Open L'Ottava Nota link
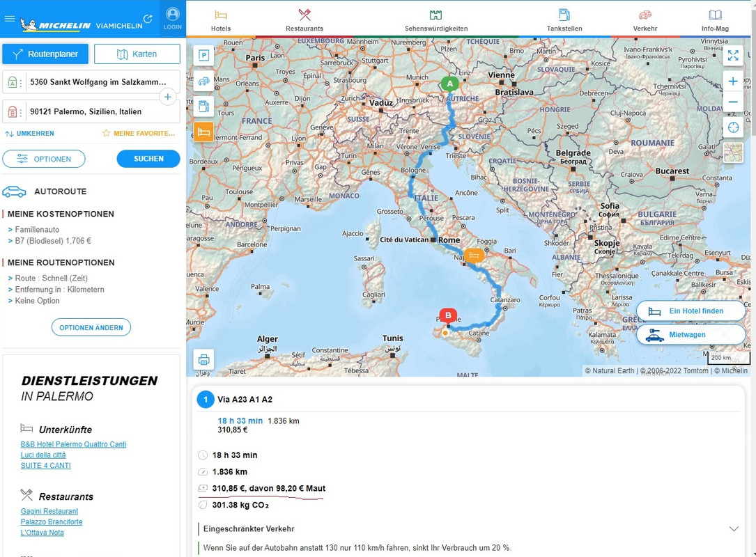 point(42,533)
